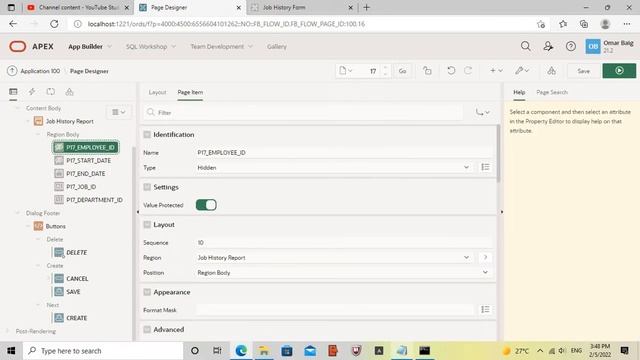Click the Go button next to page number
The height and width of the screenshot is (360, 640).
point(402,71)
